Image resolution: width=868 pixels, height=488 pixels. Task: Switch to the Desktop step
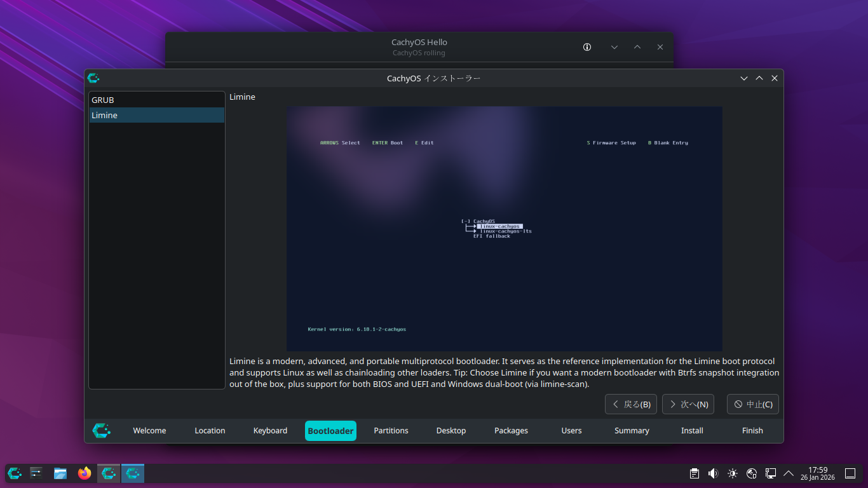(451, 431)
